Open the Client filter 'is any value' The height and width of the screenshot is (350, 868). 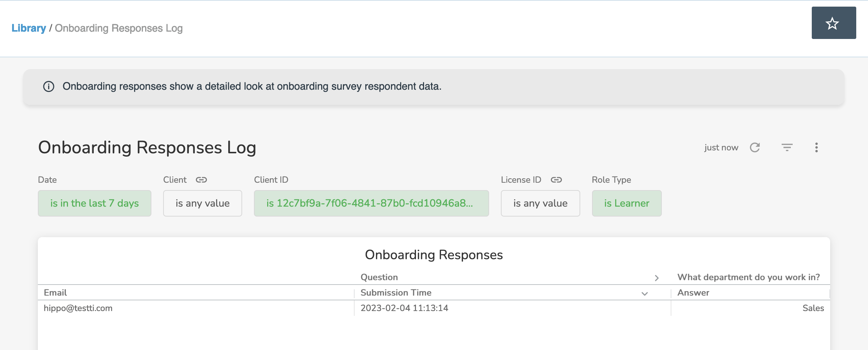click(202, 203)
